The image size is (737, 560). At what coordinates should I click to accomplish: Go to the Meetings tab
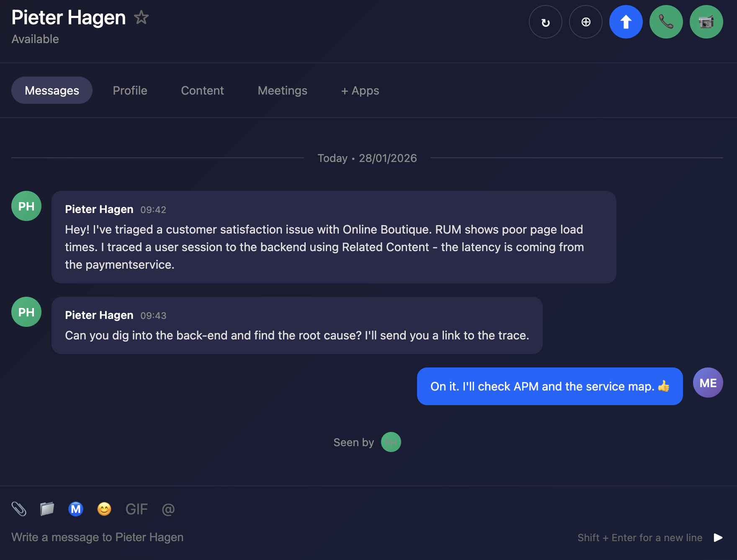(x=282, y=90)
